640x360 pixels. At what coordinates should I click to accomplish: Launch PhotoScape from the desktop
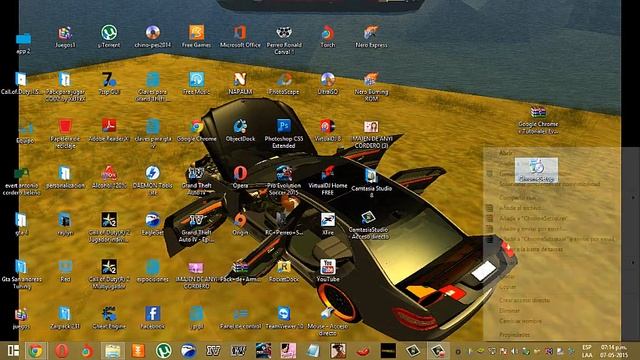[284, 83]
